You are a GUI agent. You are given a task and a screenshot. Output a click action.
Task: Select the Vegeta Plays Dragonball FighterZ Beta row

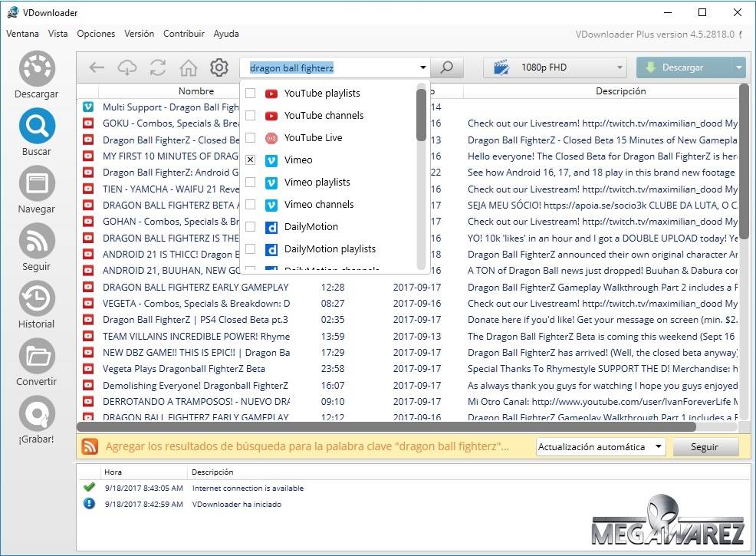408,369
